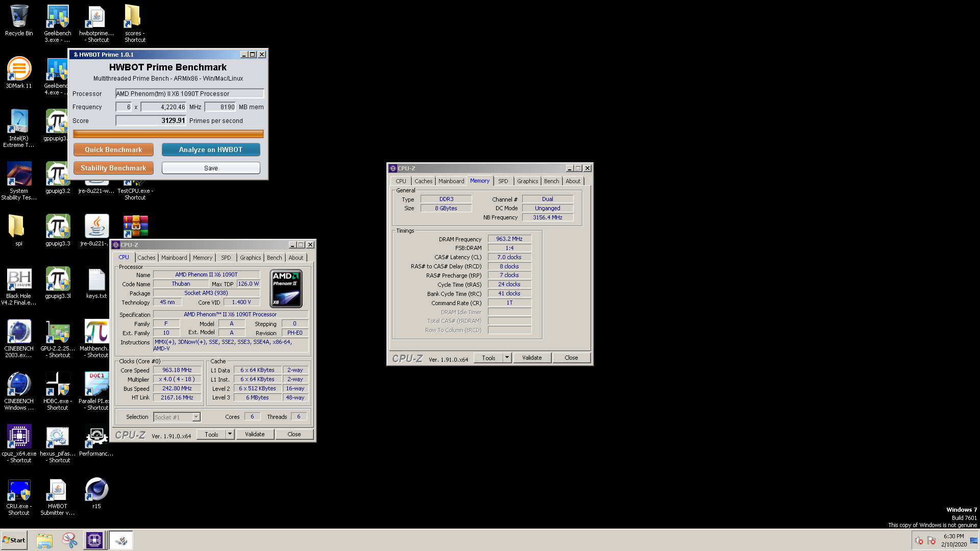
Task: Click Validate in CPU tab window
Action: click(x=255, y=434)
